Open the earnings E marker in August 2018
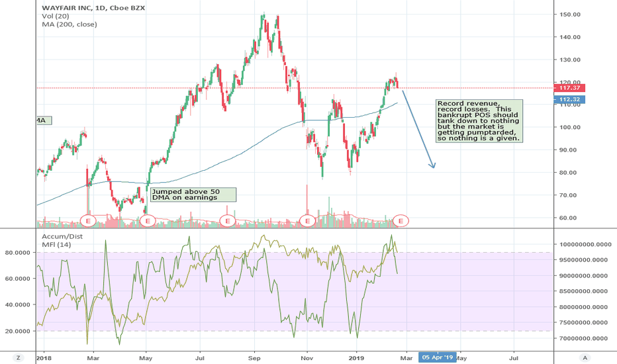 click(x=228, y=221)
